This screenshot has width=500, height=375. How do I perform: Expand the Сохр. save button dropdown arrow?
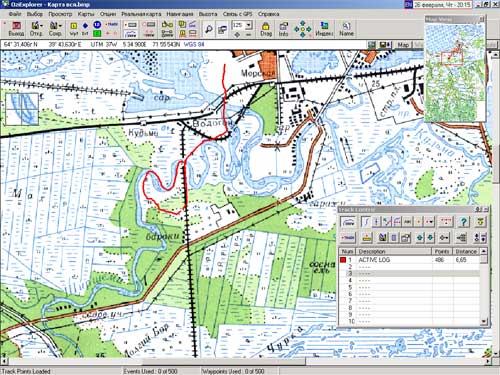[60, 25]
